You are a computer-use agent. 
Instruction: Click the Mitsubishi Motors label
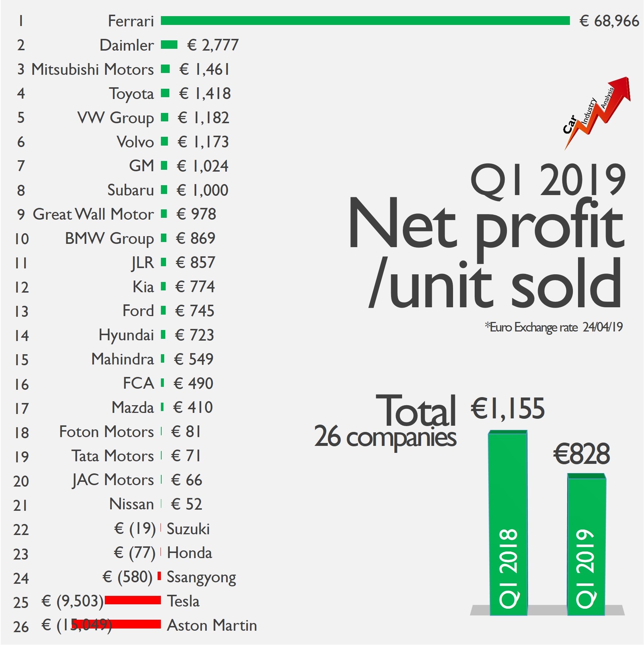click(x=92, y=69)
